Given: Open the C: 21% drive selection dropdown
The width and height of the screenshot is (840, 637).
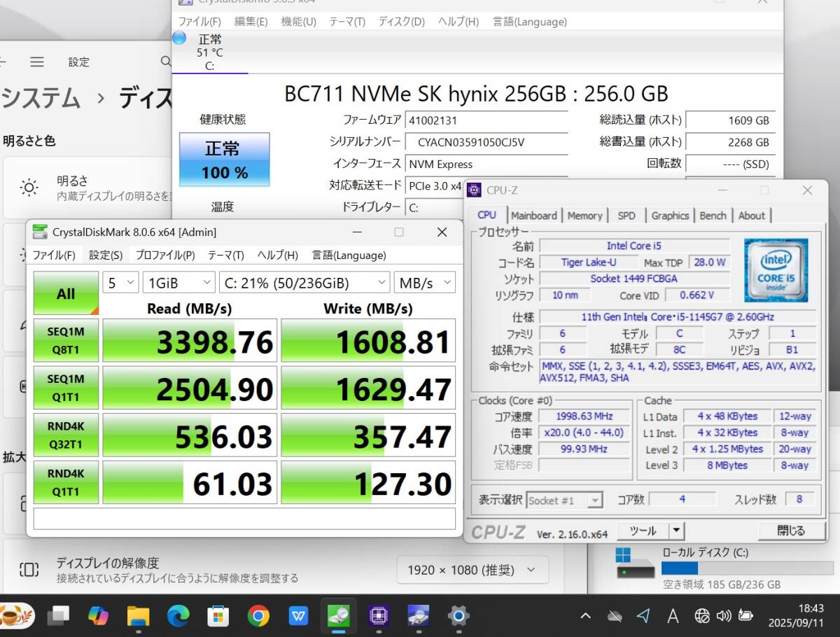Looking at the screenshot, I should pos(304,283).
